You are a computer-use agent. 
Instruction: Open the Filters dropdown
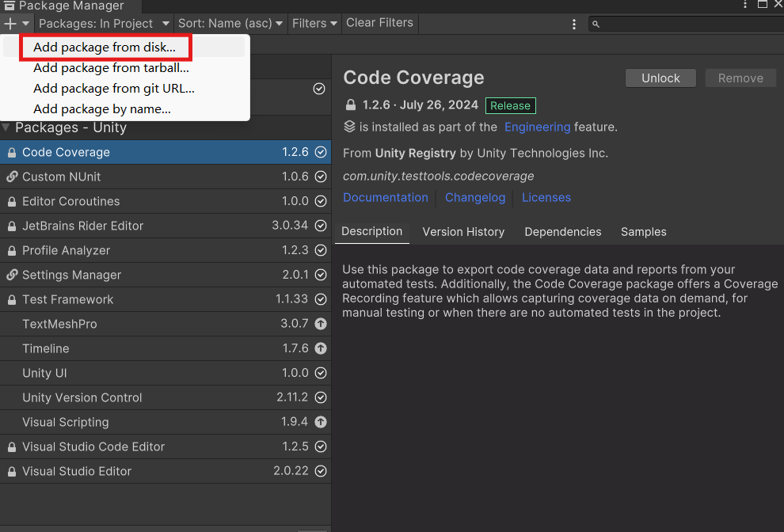tap(314, 24)
